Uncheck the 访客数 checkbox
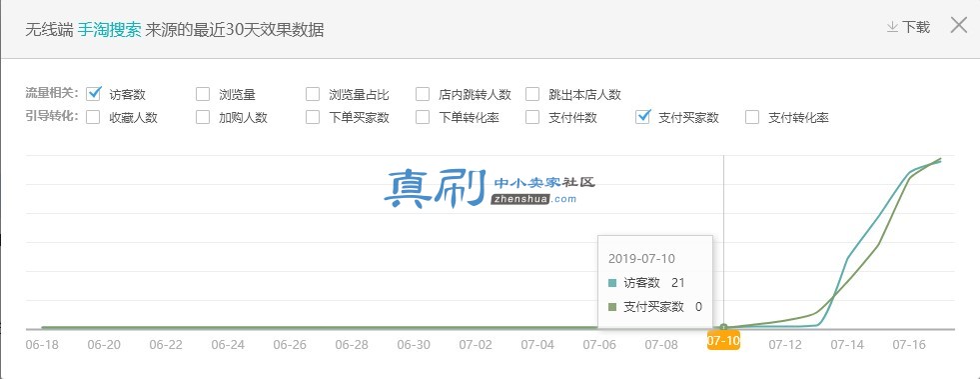 [94, 94]
